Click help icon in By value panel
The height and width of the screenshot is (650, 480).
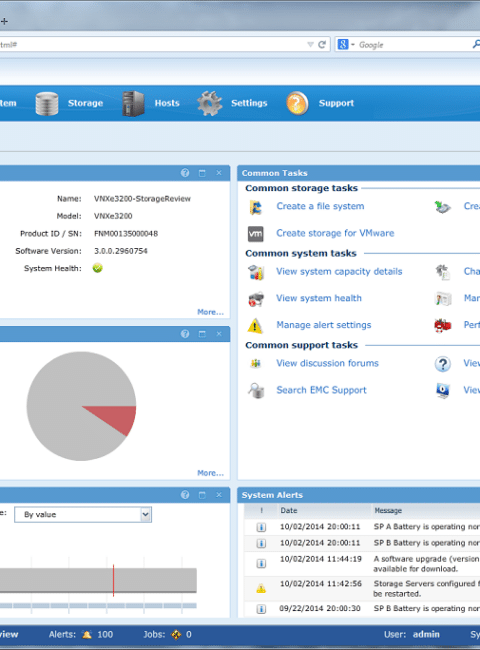185,495
